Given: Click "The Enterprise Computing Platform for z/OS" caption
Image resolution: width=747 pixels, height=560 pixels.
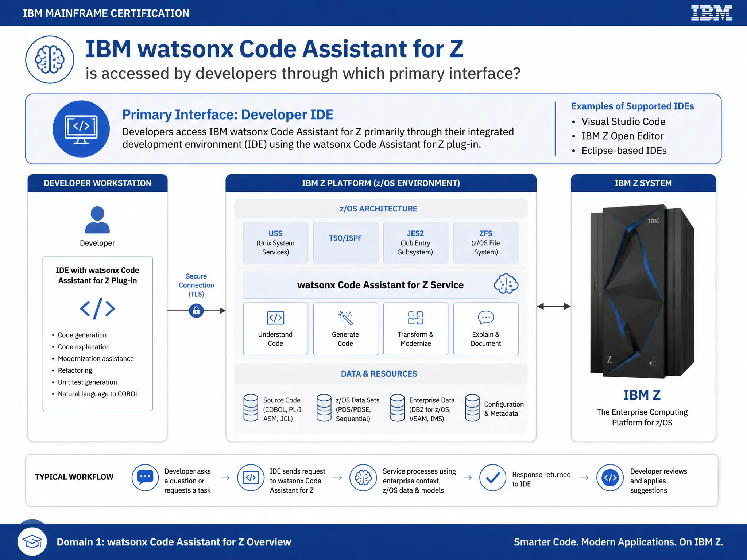Looking at the screenshot, I should click(x=642, y=417).
